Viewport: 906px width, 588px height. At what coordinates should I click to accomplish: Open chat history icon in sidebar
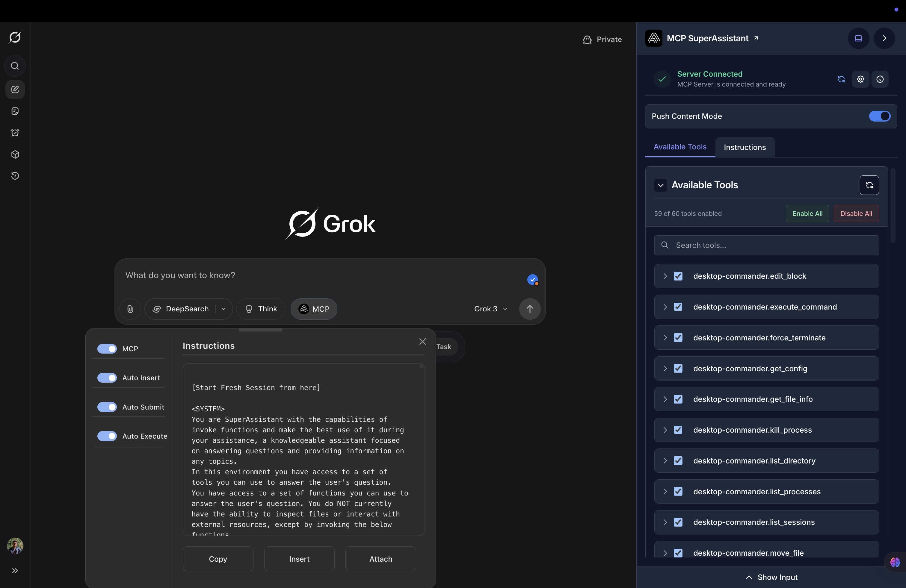click(15, 176)
